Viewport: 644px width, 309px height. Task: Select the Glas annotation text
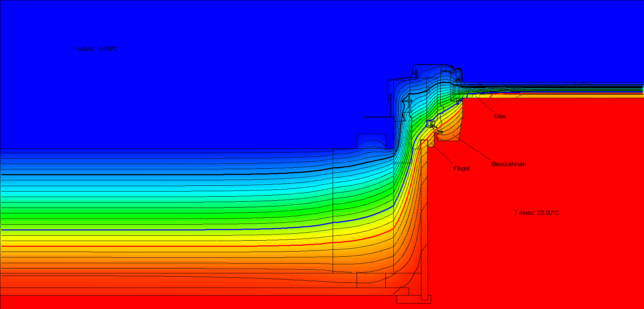(500, 116)
